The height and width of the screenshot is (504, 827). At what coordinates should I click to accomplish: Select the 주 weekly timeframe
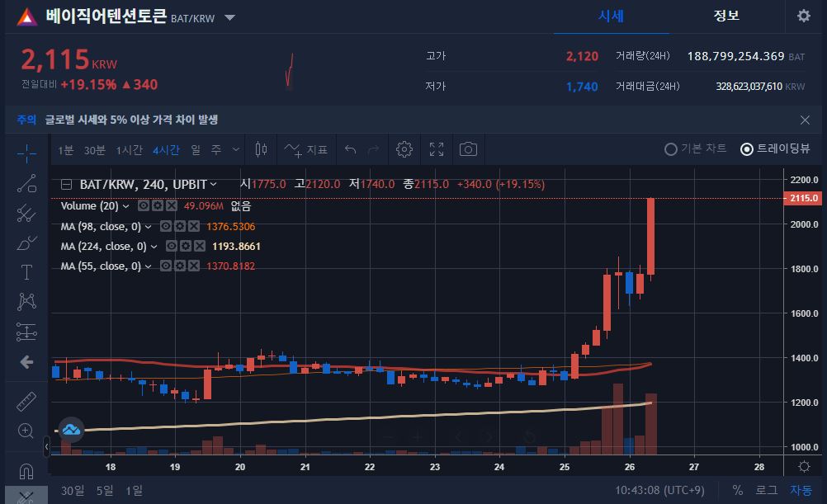(216, 150)
